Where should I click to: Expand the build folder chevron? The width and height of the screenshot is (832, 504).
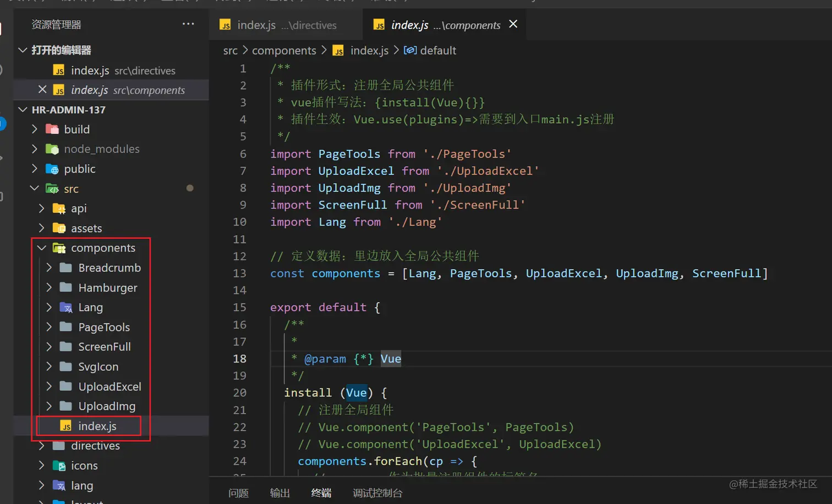click(35, 129)
